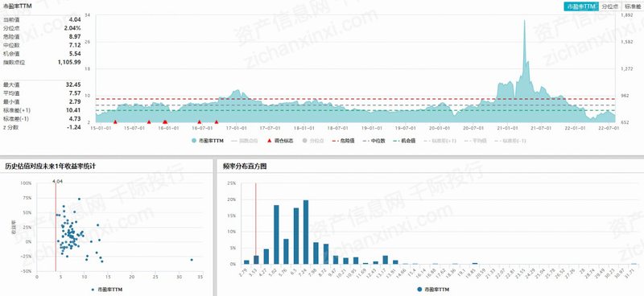
Task: Click the outlier scatter point near 33
Action: click(192, 260)
